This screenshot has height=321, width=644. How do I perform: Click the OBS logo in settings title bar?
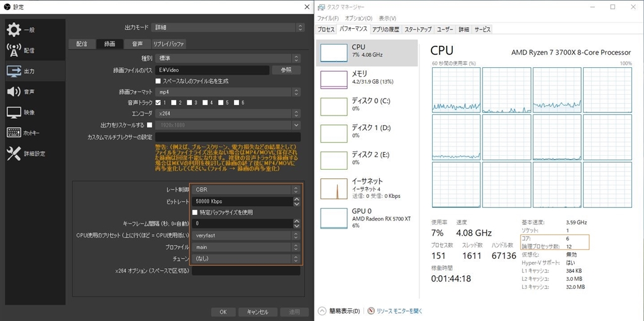6,6
